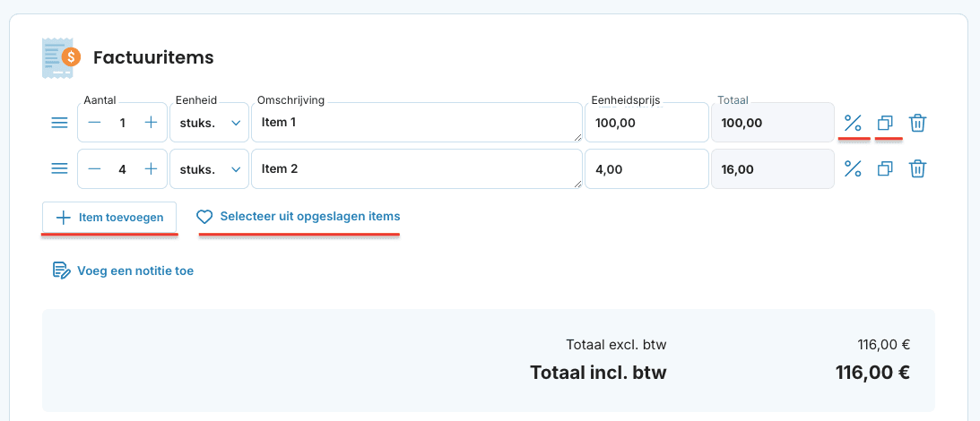Click the Eenheidsprijs field showing 100,00
The width and height of the screenshot is (980, 421).
point(646,123)
